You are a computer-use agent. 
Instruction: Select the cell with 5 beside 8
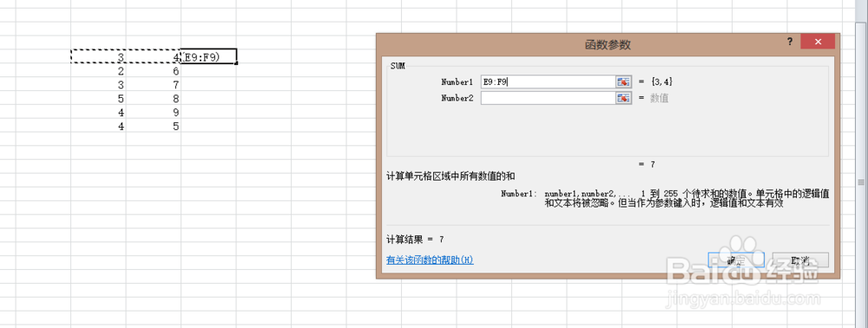pos(99,98)
